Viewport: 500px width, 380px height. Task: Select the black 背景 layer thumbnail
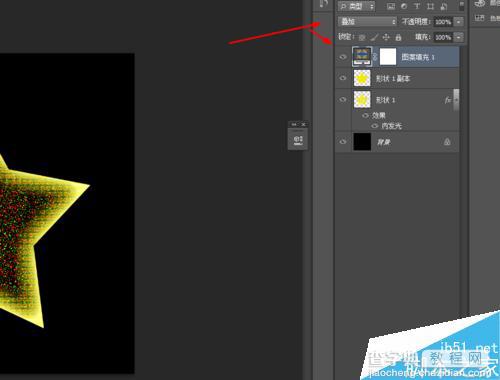362,142
